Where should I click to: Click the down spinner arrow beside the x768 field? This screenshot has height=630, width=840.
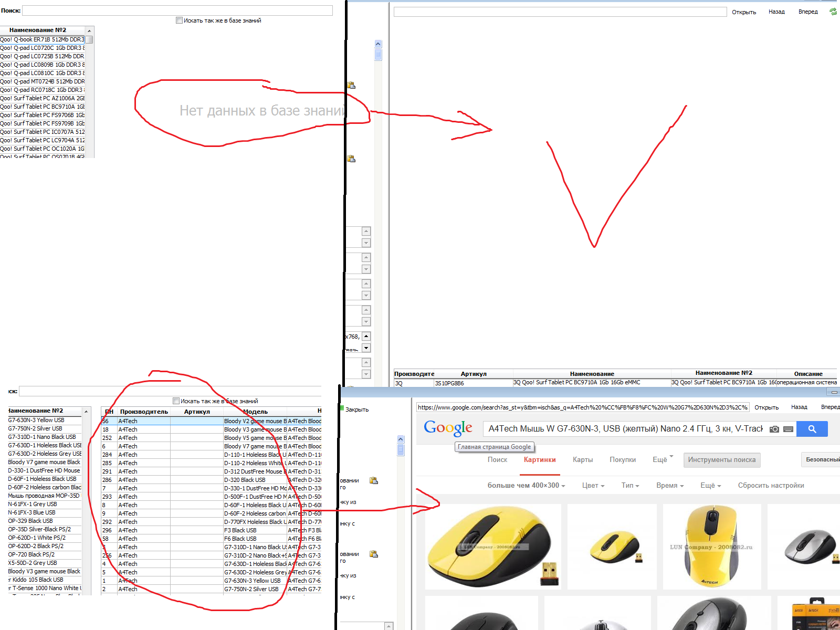coord(366,348)
